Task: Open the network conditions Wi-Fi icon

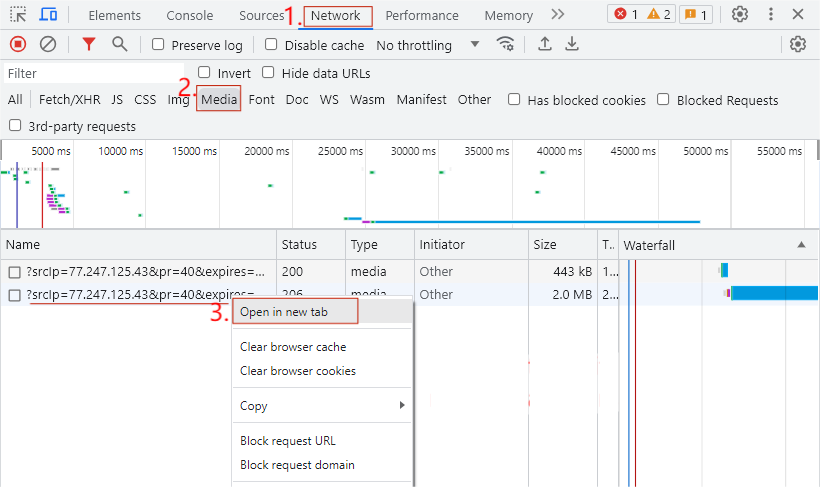Action: click(506, 44)
